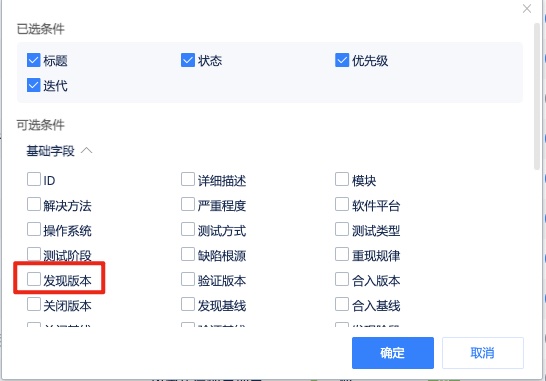
Task: Check the 发现版本 checkbox
Action: coord(34,279)
